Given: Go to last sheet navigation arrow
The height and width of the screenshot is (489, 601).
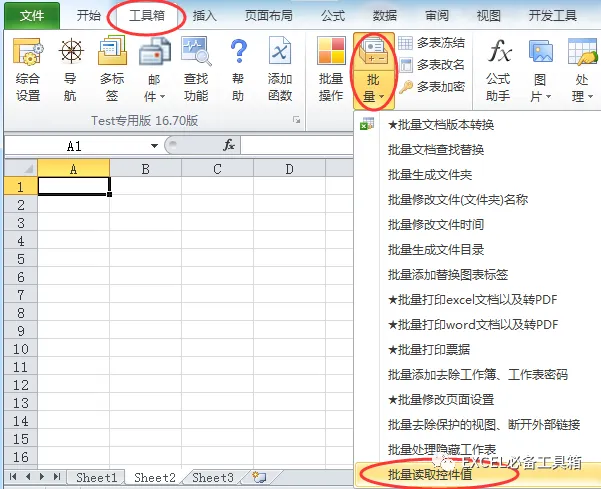Looking at the screenshot, I should 57,476.
